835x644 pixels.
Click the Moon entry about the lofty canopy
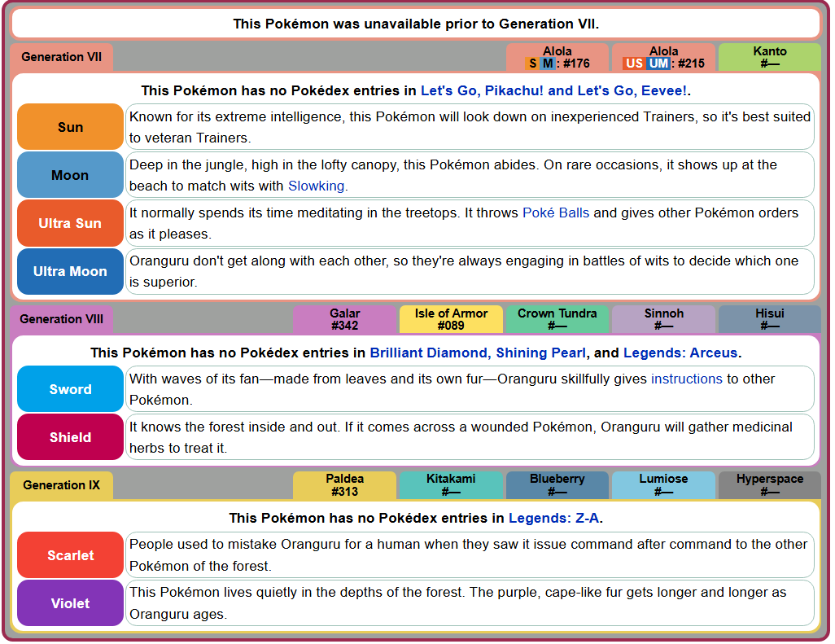pyautogui.click(x=470, y=175)
